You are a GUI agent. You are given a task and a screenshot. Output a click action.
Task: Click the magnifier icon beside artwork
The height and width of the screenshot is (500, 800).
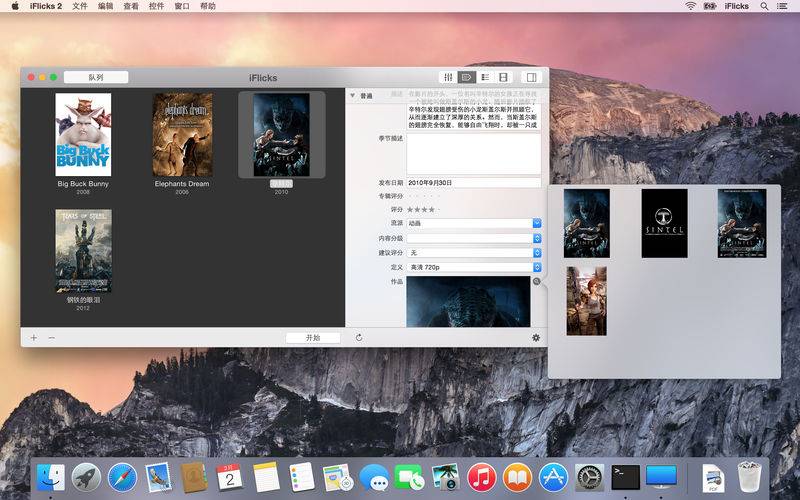click(537, 282)
